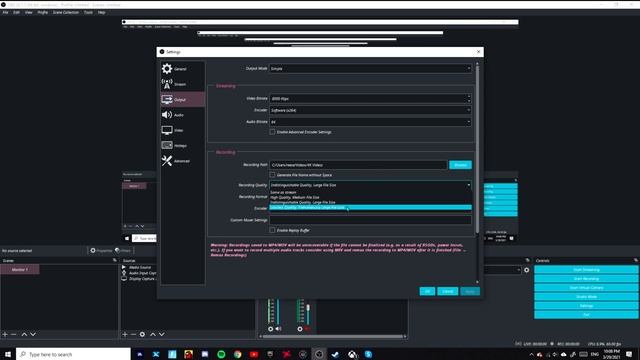
Task: Mute first audio mixer channel speaker
Action: point(278,329)
